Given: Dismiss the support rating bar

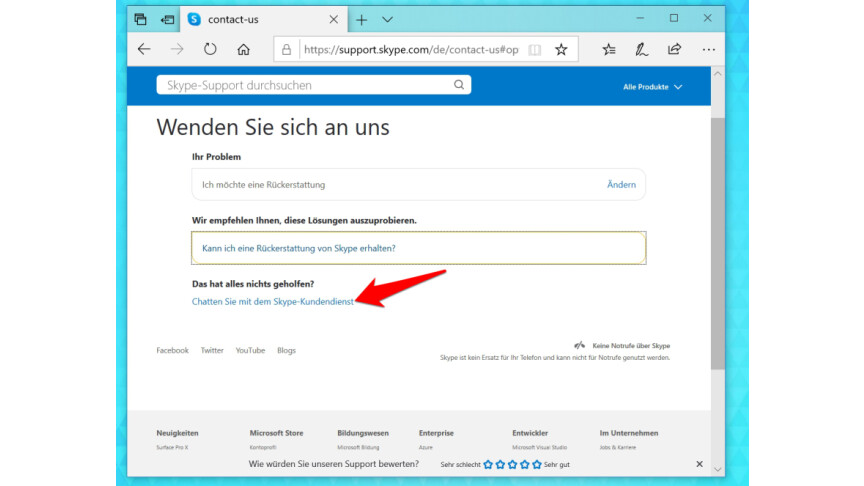Looking at the screenshot, I should point(699,464).
